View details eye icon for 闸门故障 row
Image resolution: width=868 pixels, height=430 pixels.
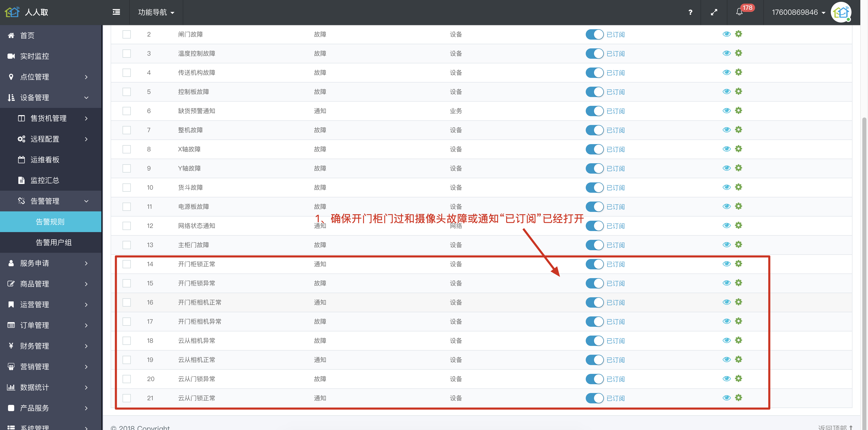[x=726, y=34]
